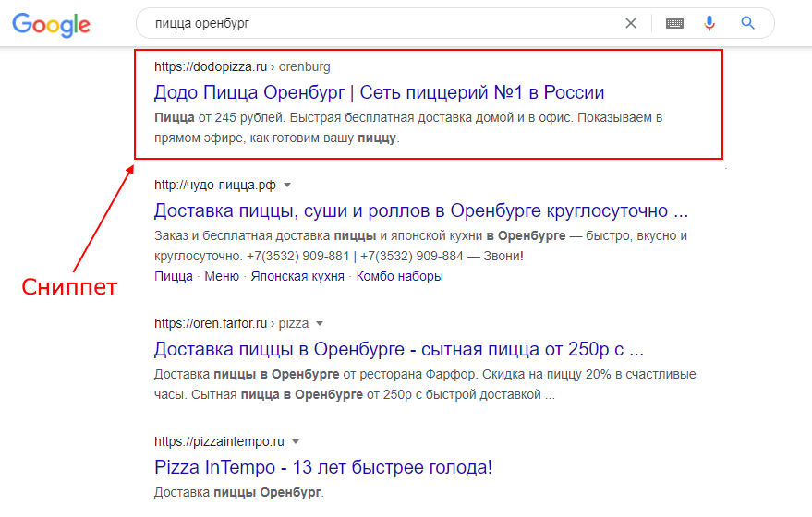Clear the search query with X icon
The image size is (812, 517).
630,23
